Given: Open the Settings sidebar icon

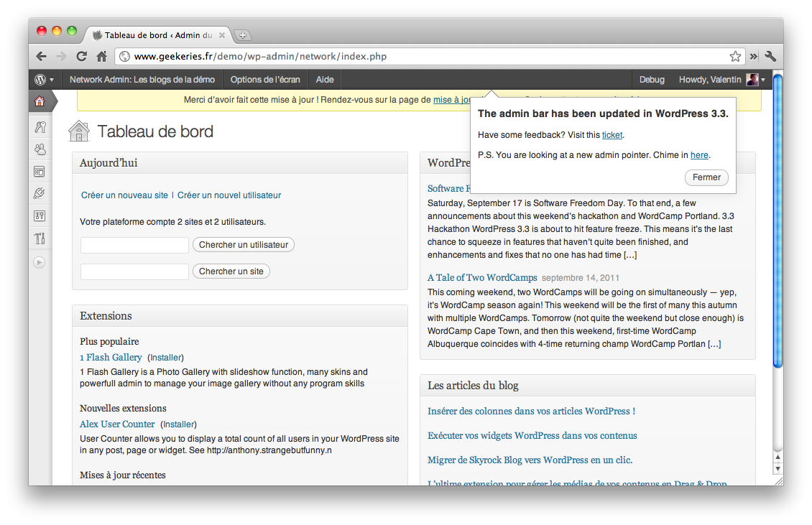Looking at the screenshot, I should click(x=40, y=216).
